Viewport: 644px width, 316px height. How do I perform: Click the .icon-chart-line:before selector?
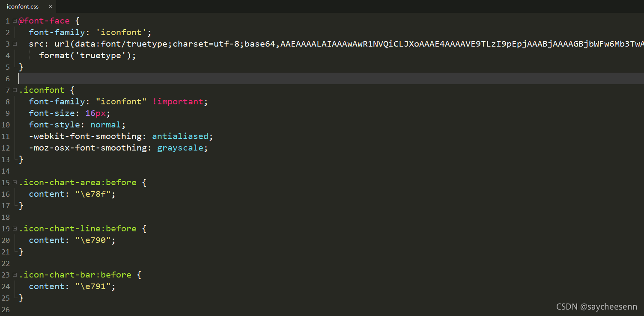(78, 229)
